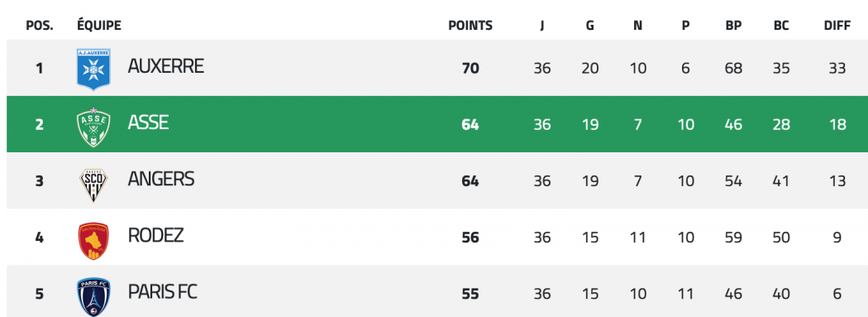Viewport: 868px width, 317px height.
Task: Click the ÉQUIPE column header
Action: (99, 25)
